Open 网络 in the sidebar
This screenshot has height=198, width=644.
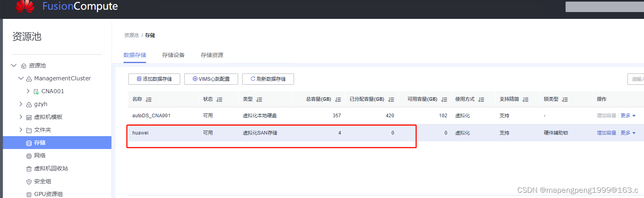coord(40,155)
